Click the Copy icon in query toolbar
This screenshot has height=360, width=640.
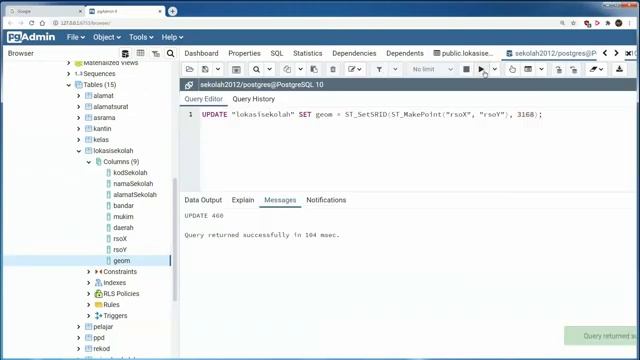click(x=287, y=69)
